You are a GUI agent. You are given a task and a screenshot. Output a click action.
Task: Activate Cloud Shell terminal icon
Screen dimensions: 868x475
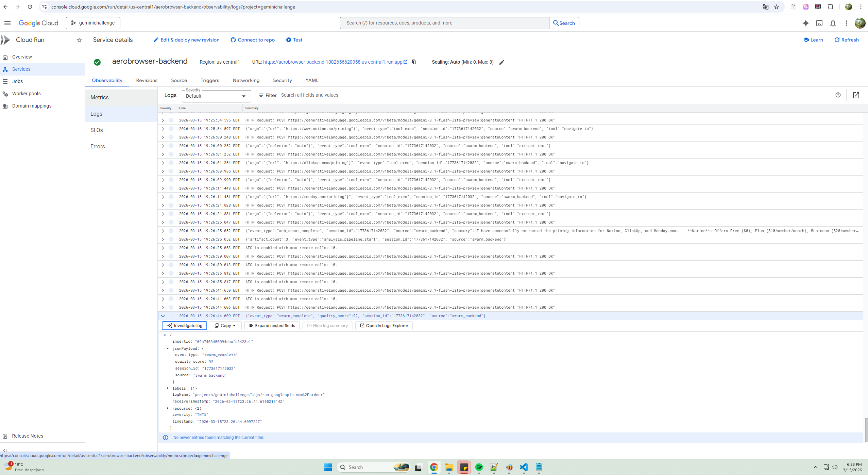(x=819, y=23)
